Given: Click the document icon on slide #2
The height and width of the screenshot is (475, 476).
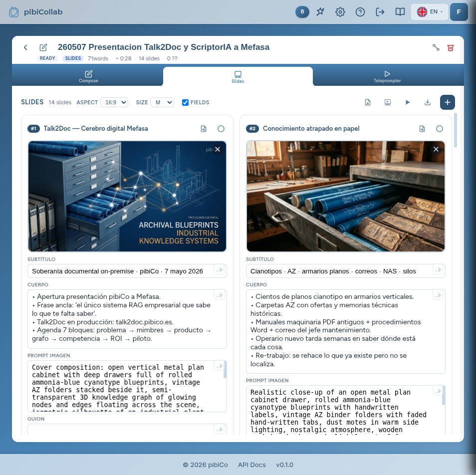Looking at the screenshot, I should coord(422,129).
